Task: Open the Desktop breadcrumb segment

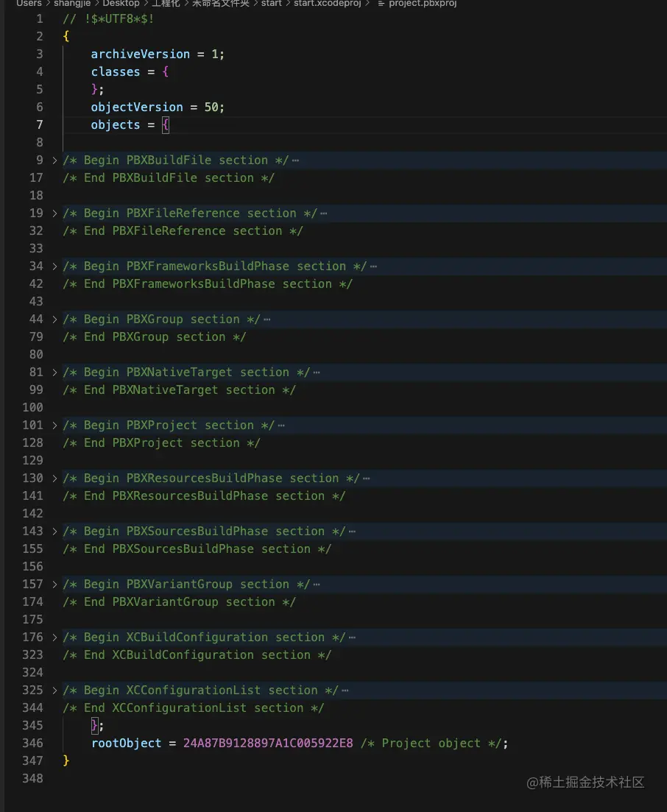Action: coord(121,3)
